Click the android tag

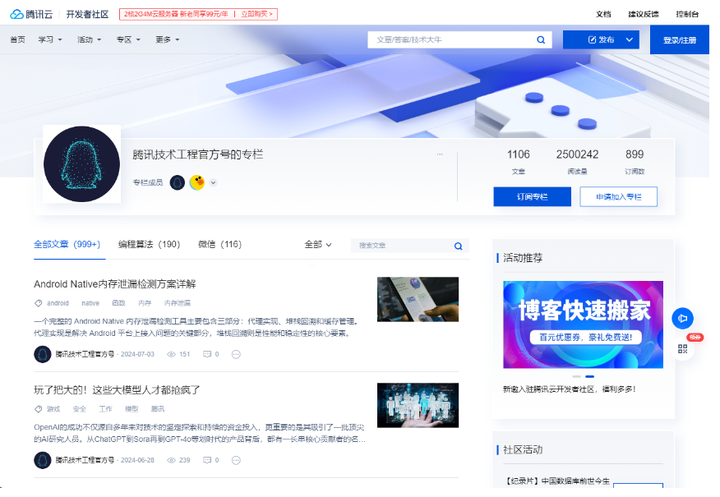[58, 303]
